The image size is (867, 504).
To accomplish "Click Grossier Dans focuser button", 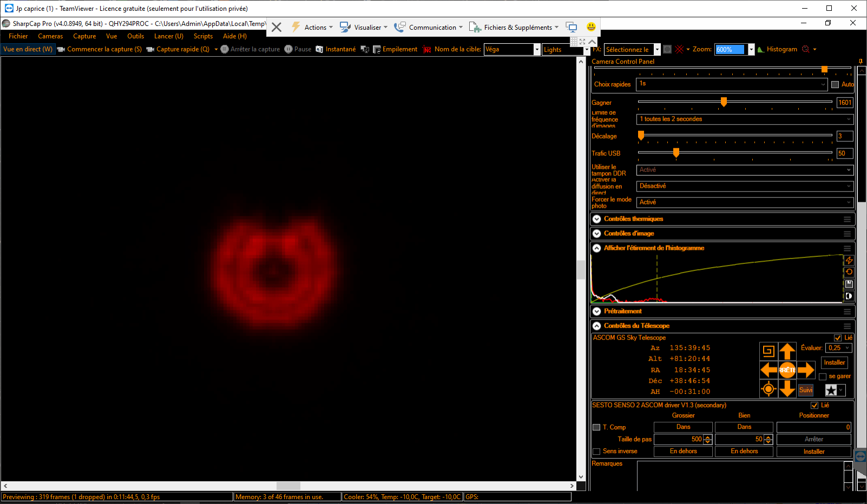I will (x=683, y=427).
